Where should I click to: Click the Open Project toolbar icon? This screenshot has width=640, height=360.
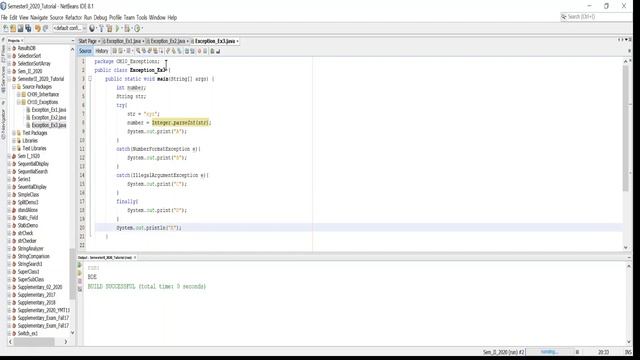tap(20, 28)
